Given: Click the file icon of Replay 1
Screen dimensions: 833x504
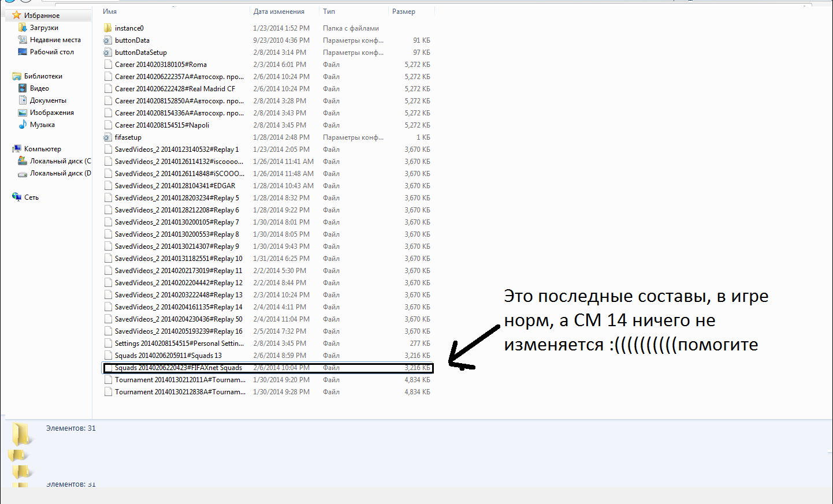Looking at the screenshot, I should pyautogui.click(x=107, y=149).
